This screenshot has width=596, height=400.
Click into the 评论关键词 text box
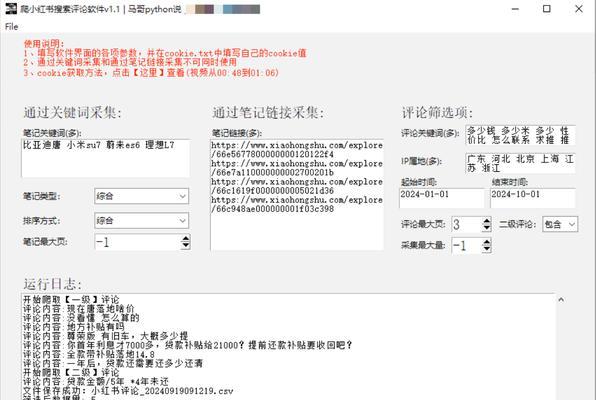pyautogui.click(x=520, y=135)
